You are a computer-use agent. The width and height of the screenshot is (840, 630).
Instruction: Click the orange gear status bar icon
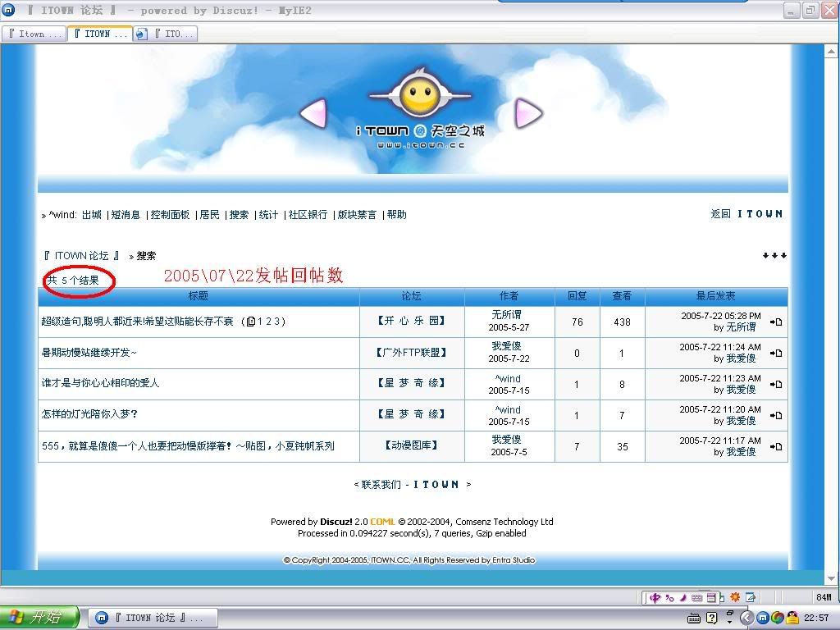(735, 597)
